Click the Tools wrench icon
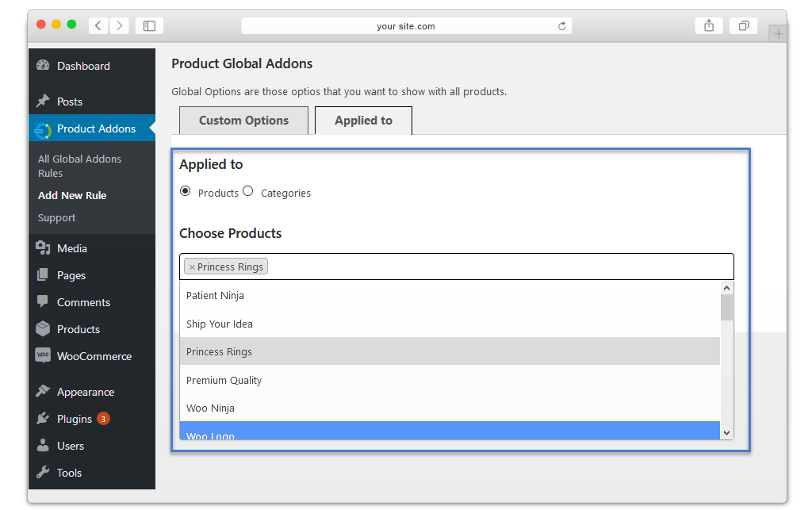812x510 pixels. [x=43, y=472]
